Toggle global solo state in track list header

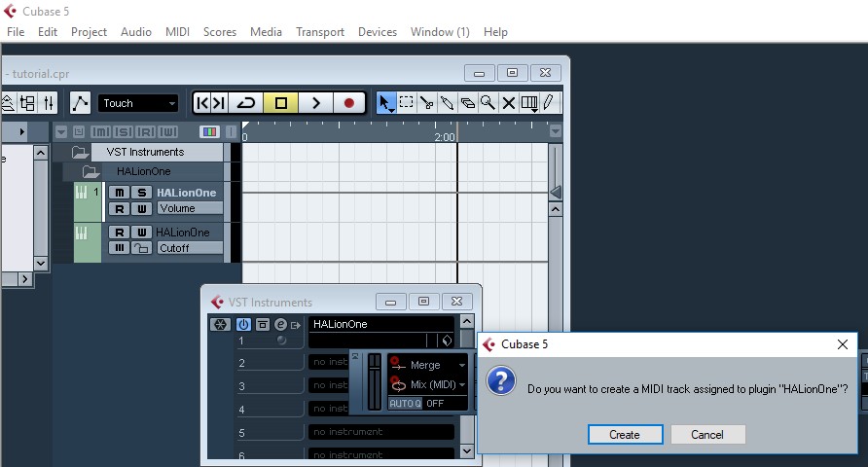point(123,131)
